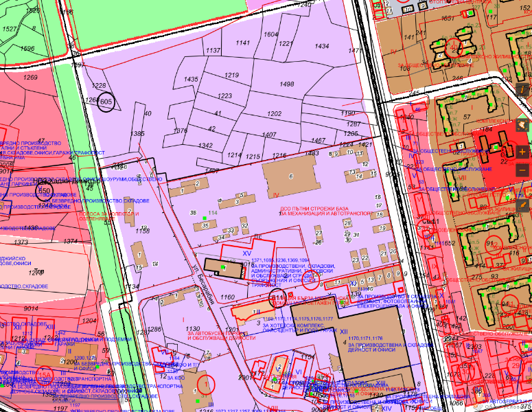Click parcel 1342 in the purple zone
The image size is (532, 412).
(x=205, y=146)
